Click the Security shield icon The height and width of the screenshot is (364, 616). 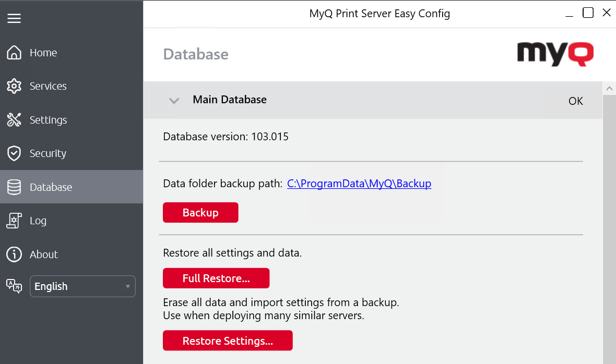[x=14, y=153]
